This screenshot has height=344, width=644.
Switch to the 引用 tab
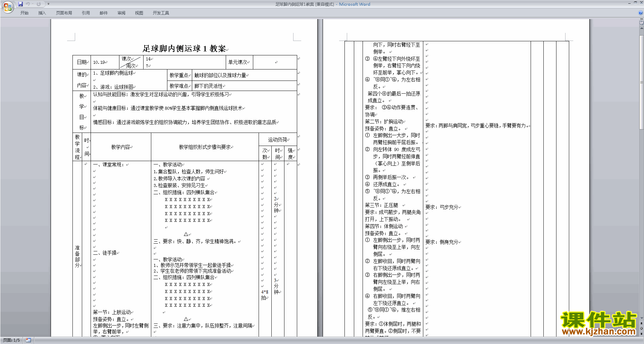86,13
